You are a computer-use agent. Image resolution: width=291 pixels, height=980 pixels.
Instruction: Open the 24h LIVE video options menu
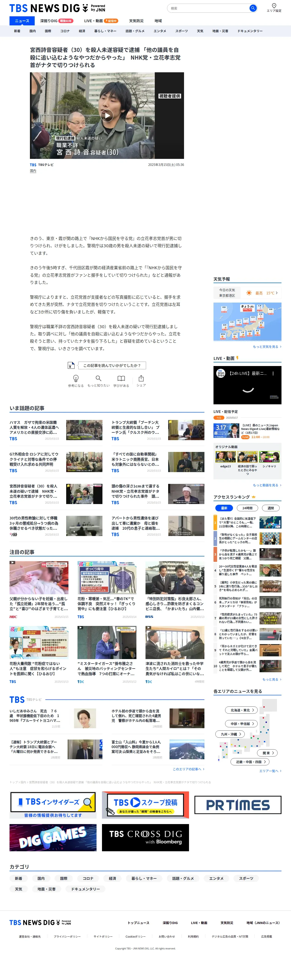(x=273, y=374)
